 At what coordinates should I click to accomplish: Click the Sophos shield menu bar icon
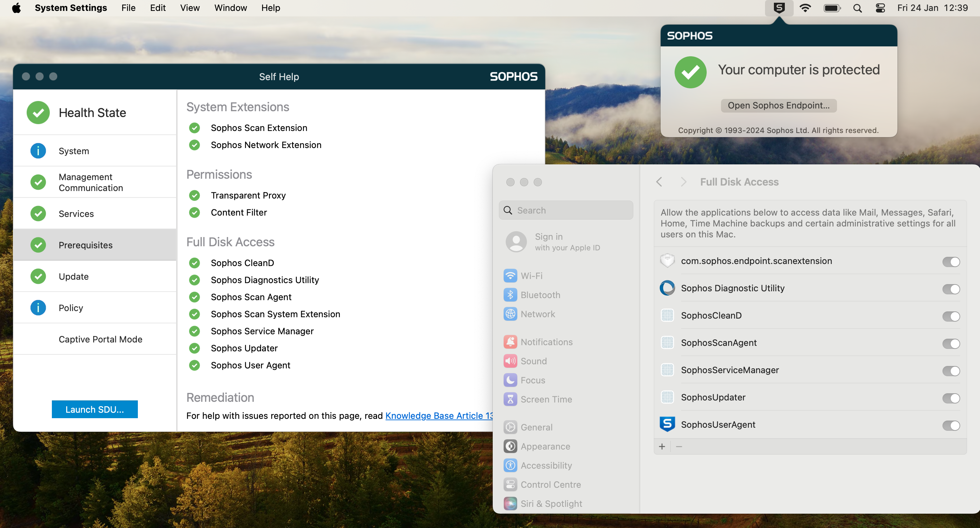tap(779, 8)
